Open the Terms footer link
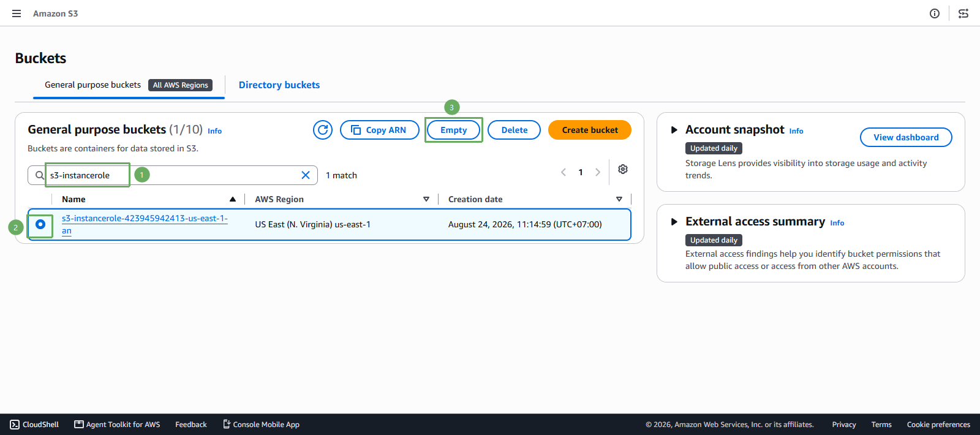The image size is (980, 435). coord(881,425)
